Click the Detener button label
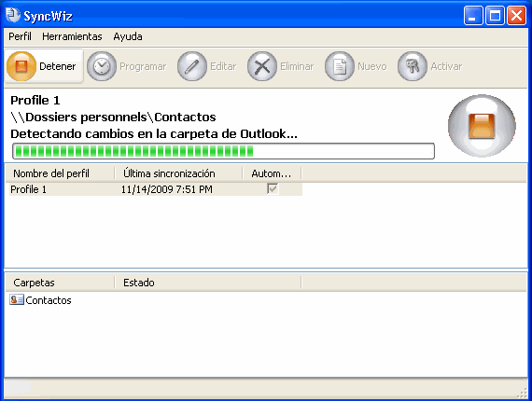Viewport: 532px width, 401px height. [x=57, y=66]
